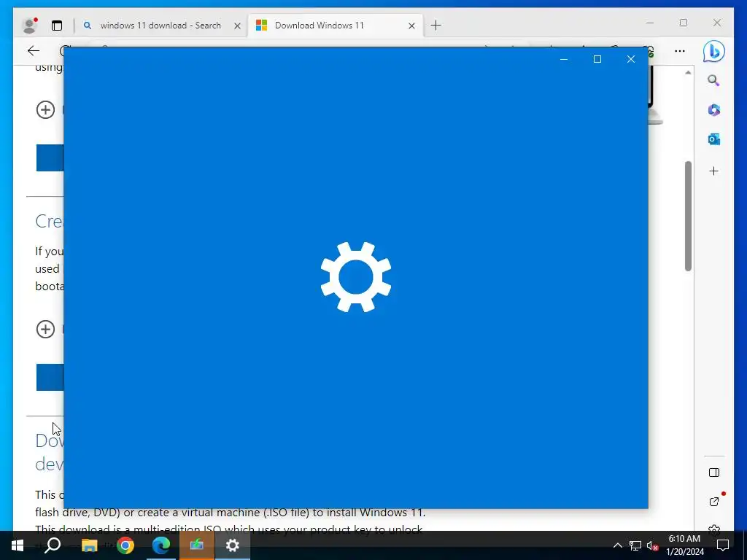Open Bing Chat from Edge sidebar

pyautogui.click(x=713, y=52)
